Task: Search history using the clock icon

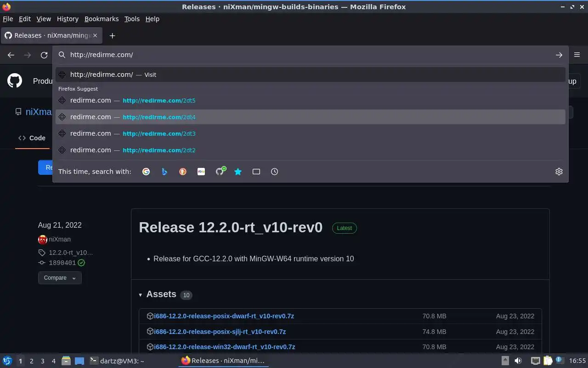Action: coord(275,172)
